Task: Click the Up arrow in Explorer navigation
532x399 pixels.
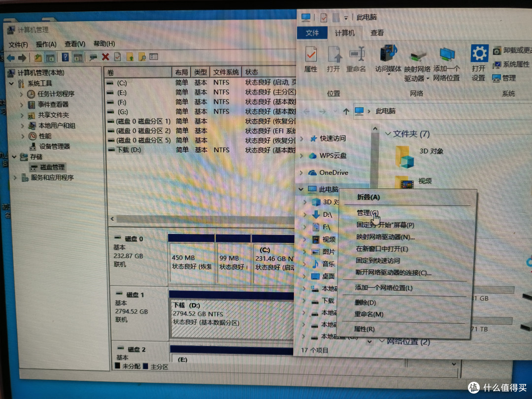Action: [x=346, y=111]
